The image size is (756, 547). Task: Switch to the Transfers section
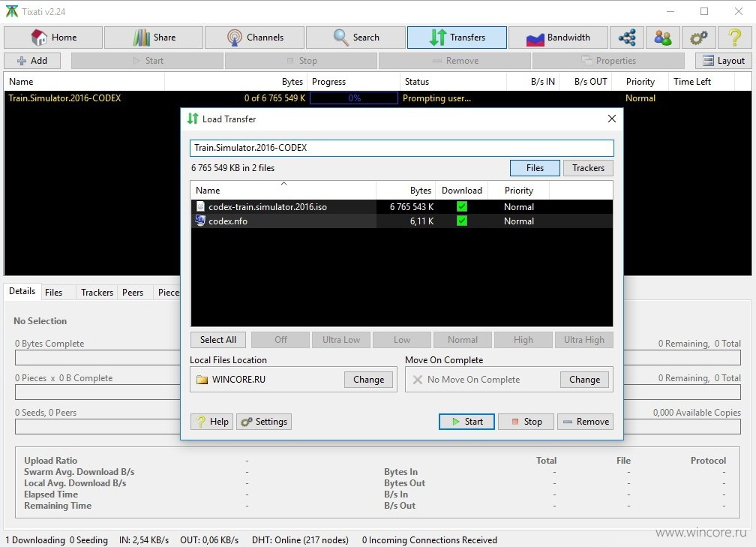click(x=457, y=38)
